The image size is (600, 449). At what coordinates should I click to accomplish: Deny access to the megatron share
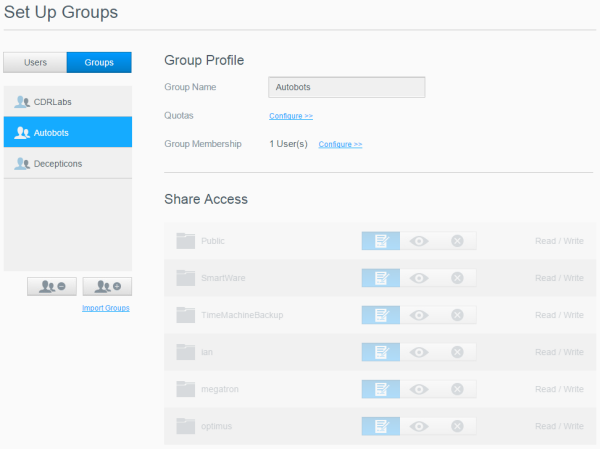pos(457,389)
